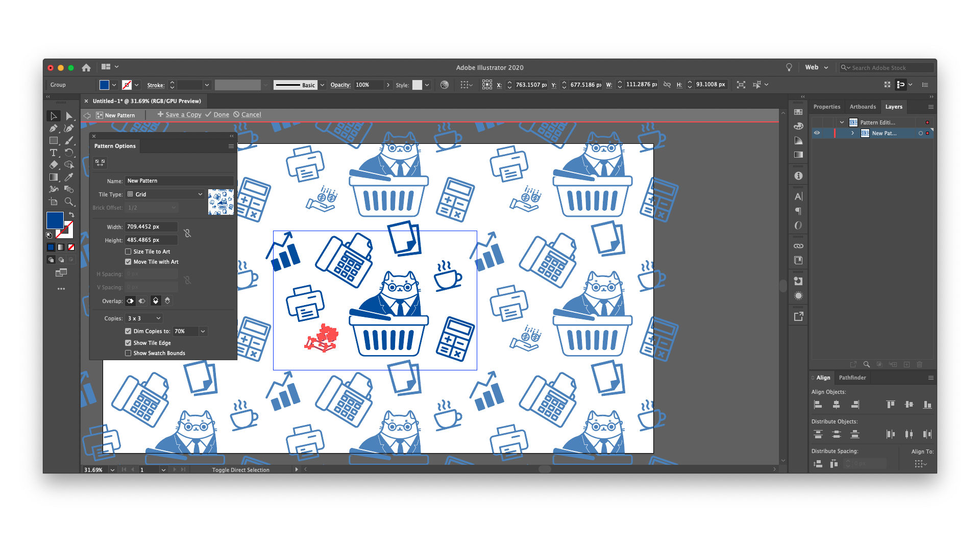Image resolution: width=980 pixels, height=551 pixels.
Task: Pick the Eyedropper tool
Action: coord(69,177)
